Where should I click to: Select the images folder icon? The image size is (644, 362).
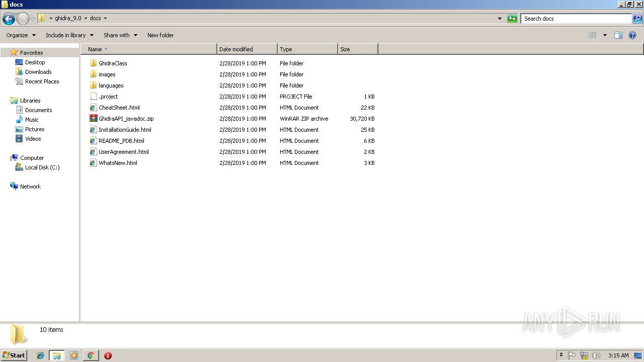tap(93, 74)
